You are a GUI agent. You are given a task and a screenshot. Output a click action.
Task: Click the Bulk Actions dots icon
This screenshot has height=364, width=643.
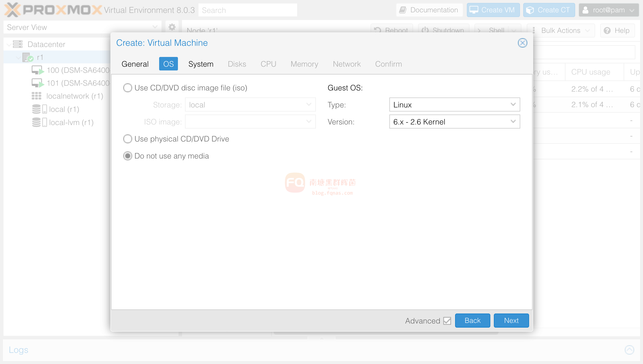[x=534, y=31]
